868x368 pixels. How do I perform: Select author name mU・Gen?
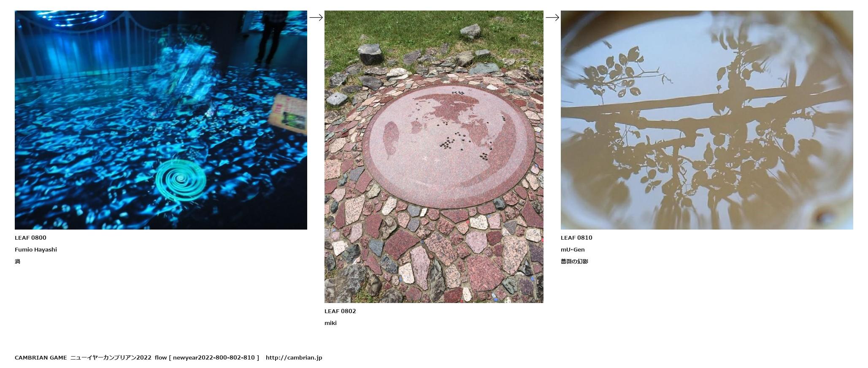click(x=573, y=249)
